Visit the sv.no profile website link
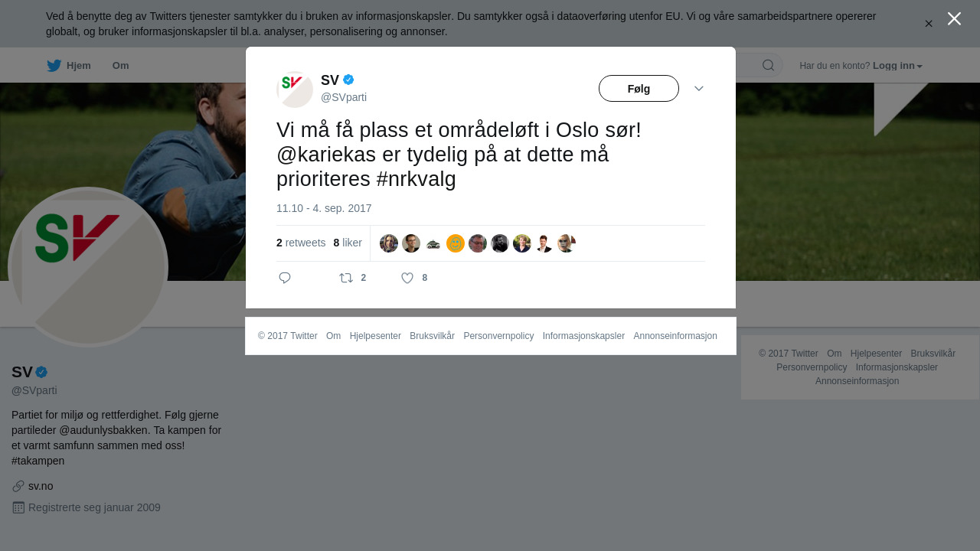The image size is (980, 551). 41,486
